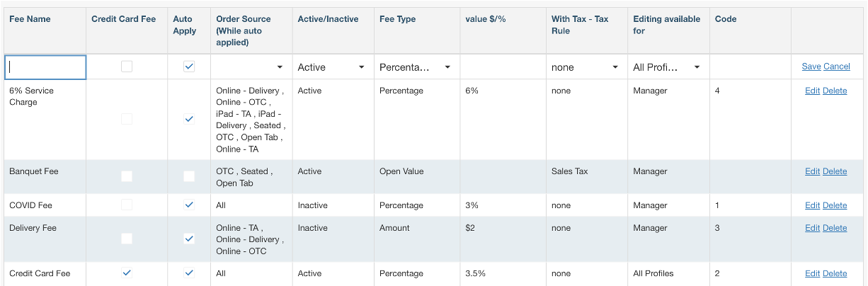The width and height of the screenshot is (868, 286).
Task: Uncheck Auto Apply in the new row
Action: [189, 67]
